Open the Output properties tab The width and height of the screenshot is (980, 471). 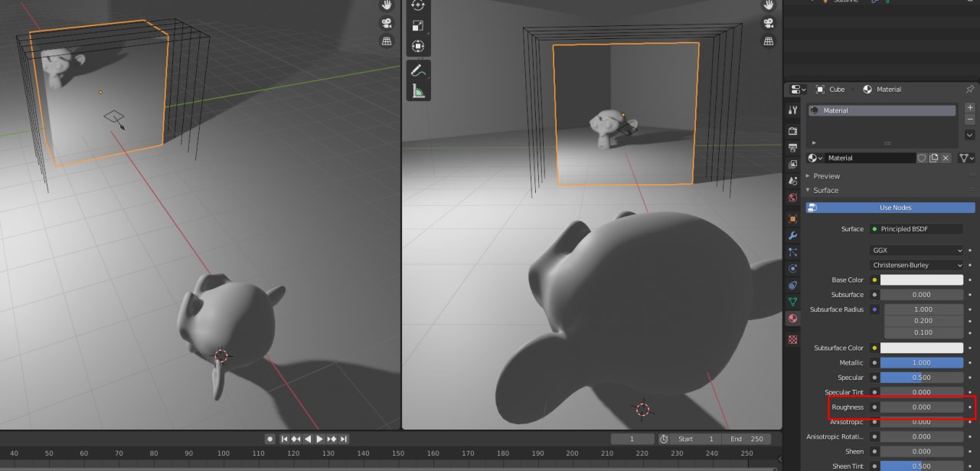792,147
